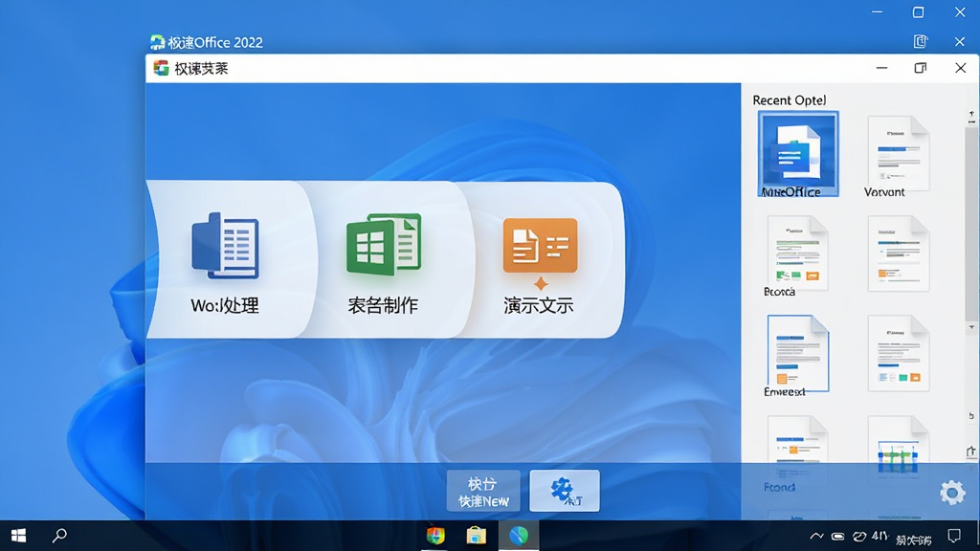980x551 pixels.
Task: Open the Windows Start menu
Action: coord(19,536)
